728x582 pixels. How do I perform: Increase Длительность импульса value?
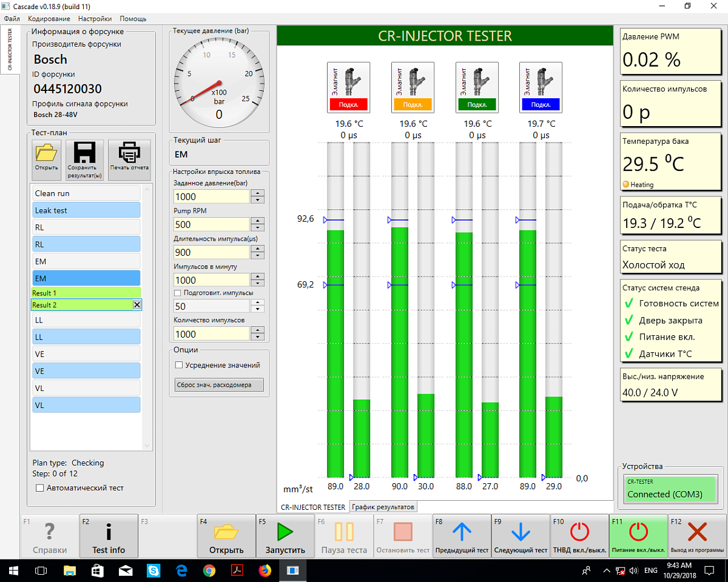pos(258,249)
